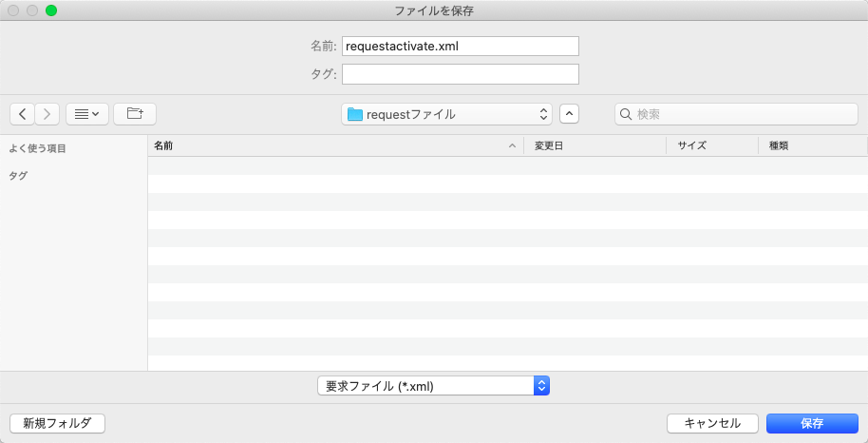
Task: Edit the 名前 filename field
Action: tap(460, 47)
